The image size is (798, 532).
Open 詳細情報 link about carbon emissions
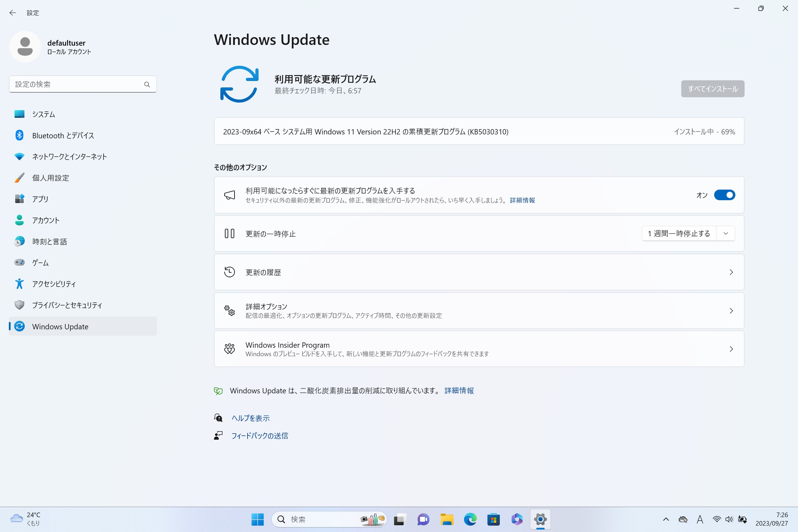pyautogui.click(x=459, y=391)
